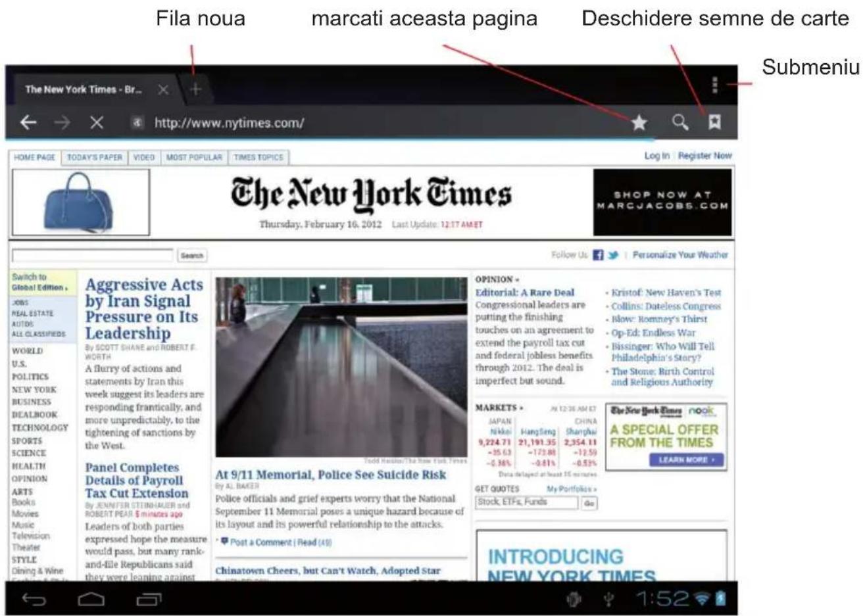Open MOST POPULAR tab

tap(194, 158)
